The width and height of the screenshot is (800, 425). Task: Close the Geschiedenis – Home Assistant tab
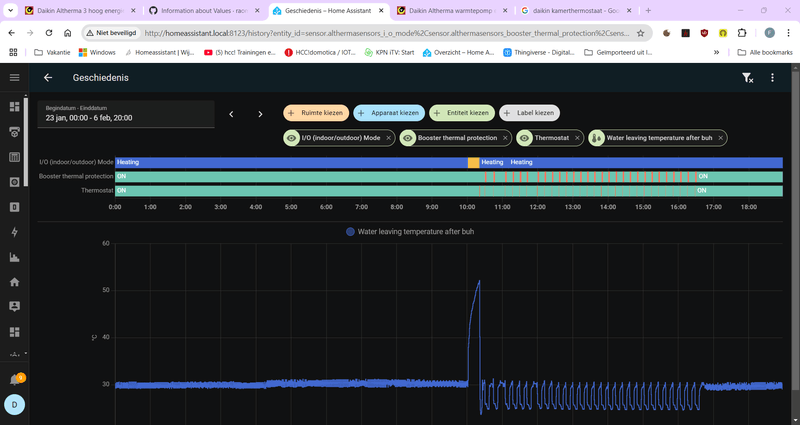[x=381, y=10]
